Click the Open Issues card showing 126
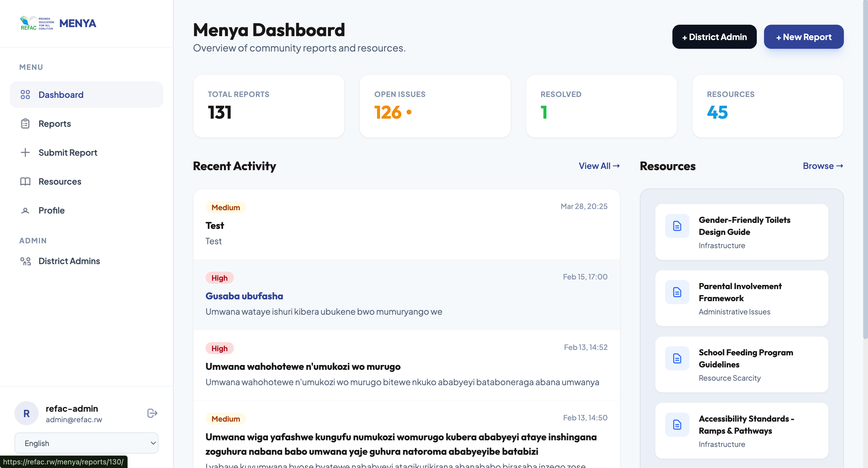This screenshot has height=468, width=868. coord(435,106)
